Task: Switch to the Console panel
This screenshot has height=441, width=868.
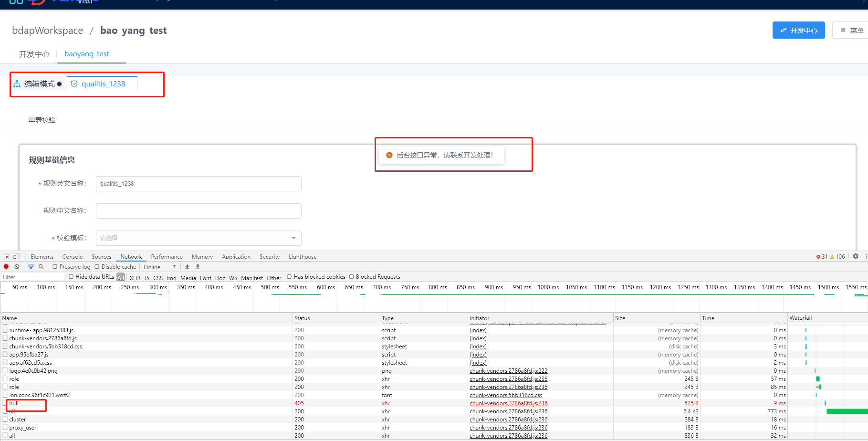Action: tap(72, 256)
